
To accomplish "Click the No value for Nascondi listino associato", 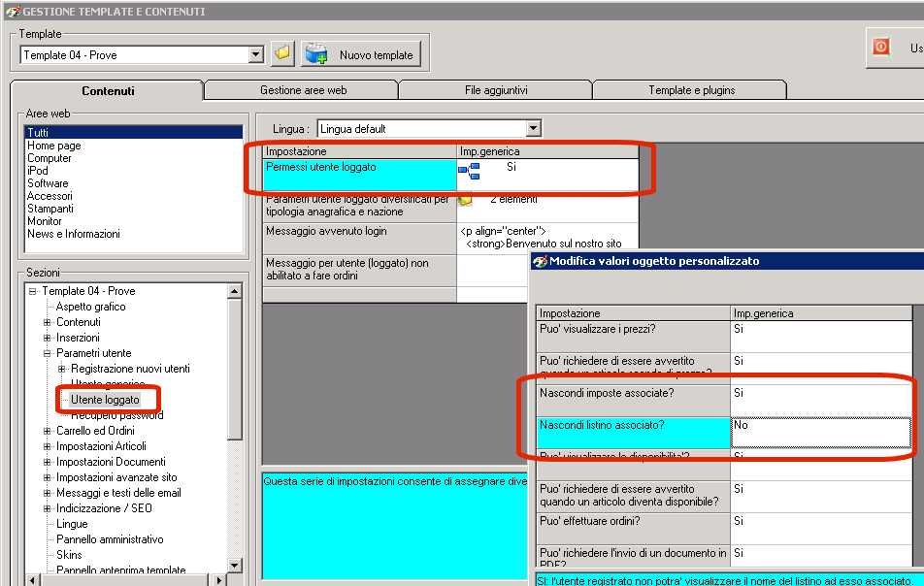I will (821, 433).
